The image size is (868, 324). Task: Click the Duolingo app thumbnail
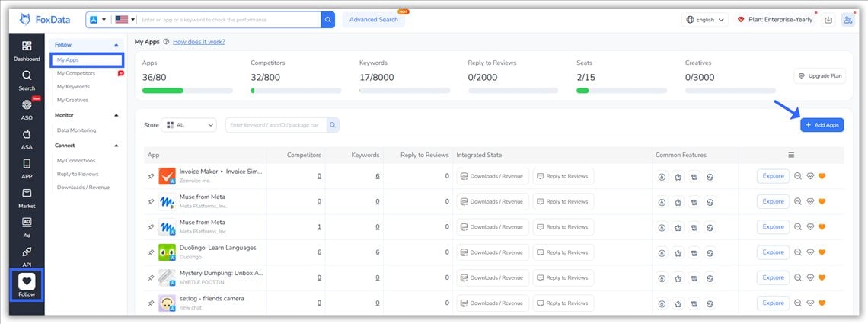point(168,252)
